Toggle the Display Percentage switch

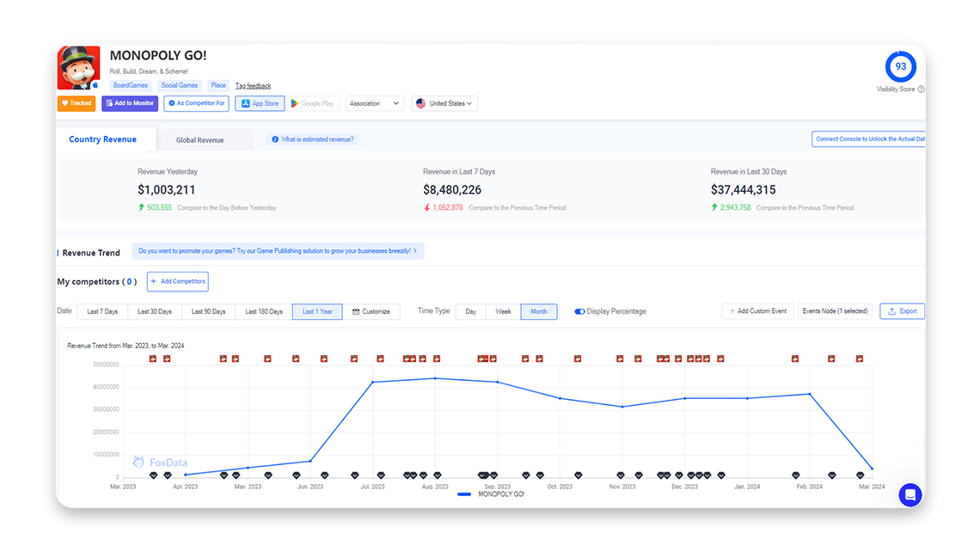click(579, 311)
